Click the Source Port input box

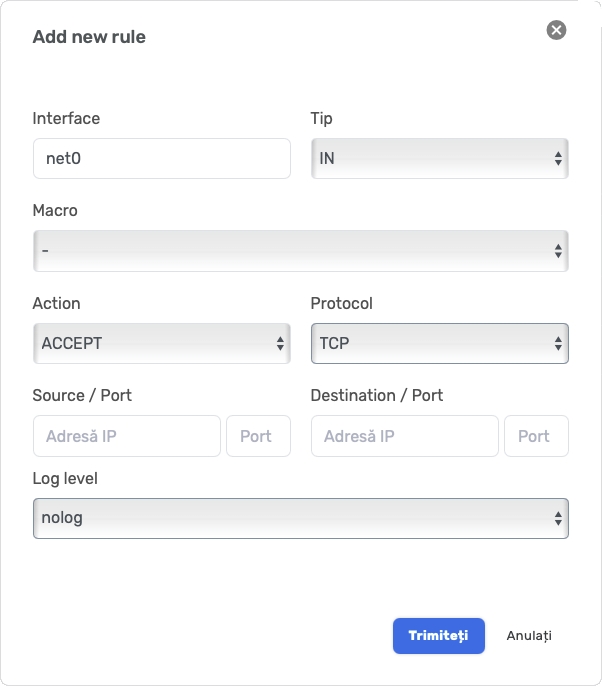click(258, 436)
